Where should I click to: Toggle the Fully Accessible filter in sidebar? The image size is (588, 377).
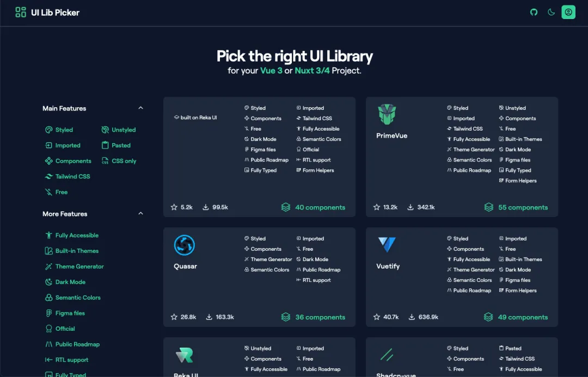point(72,236)
